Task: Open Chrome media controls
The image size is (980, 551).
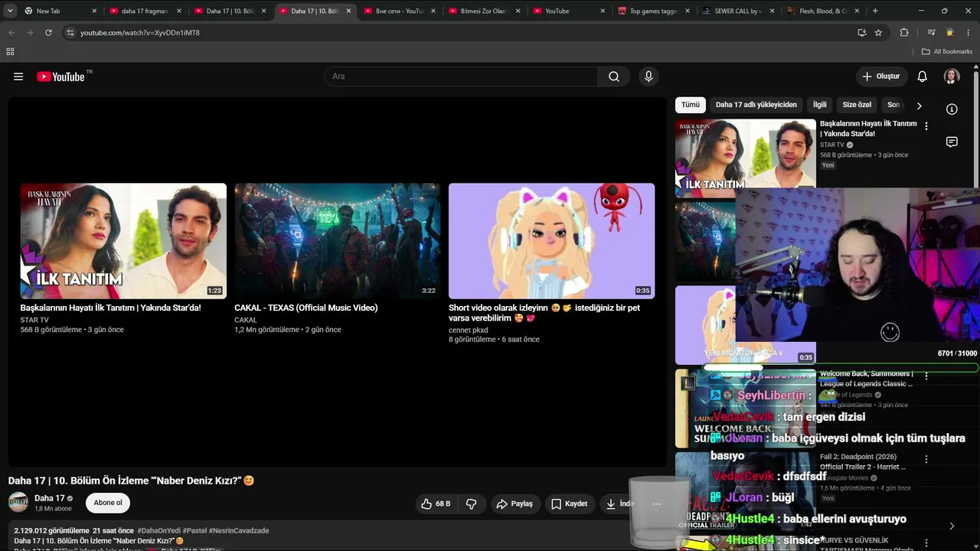Action: pyautogui.click(x=931, y=33)
